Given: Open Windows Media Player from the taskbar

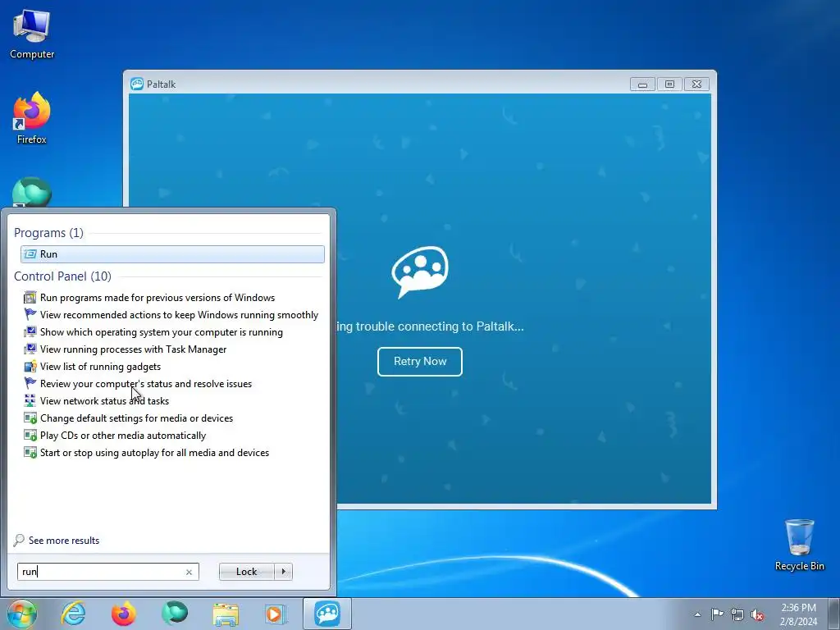Looking at the screenshot, I should (x=276, y=614).
